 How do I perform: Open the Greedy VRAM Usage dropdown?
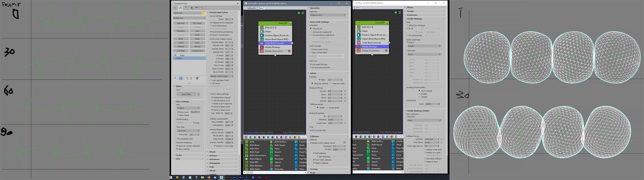click(x=222, y=76)
